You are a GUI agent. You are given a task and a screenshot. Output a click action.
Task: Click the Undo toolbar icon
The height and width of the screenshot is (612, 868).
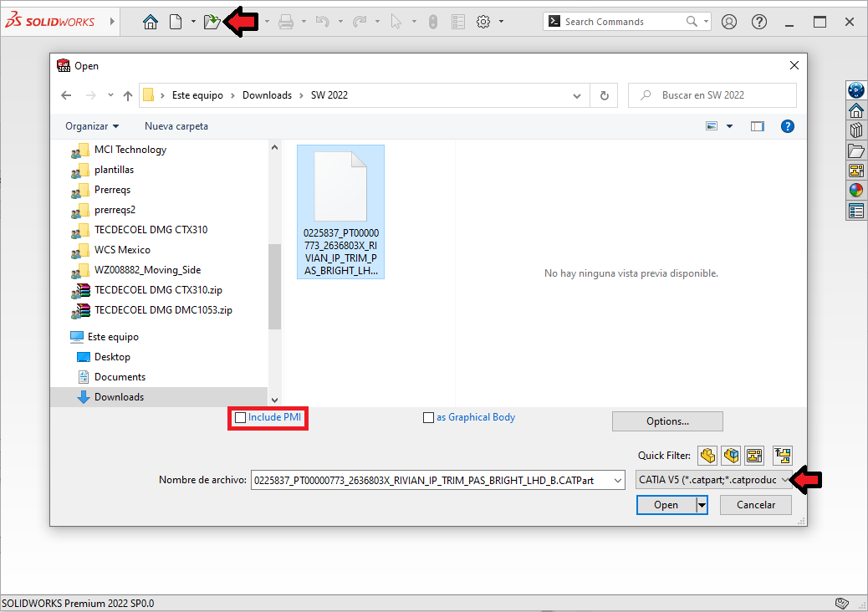pos(322,22)
